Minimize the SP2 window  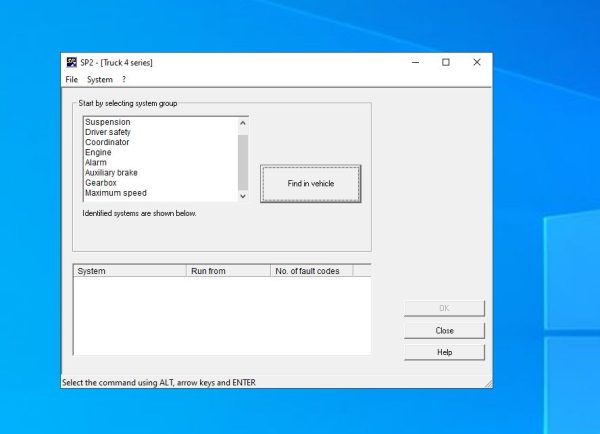[x=416, y=62]
